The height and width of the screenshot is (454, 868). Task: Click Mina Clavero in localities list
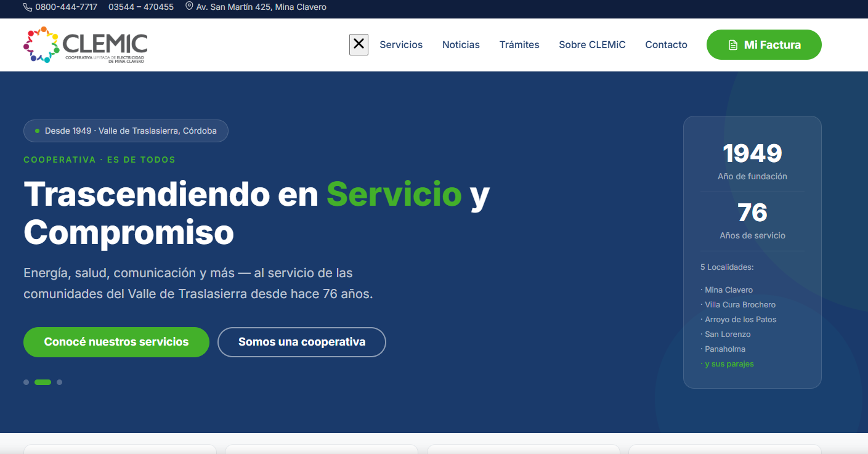coord(729,290)
